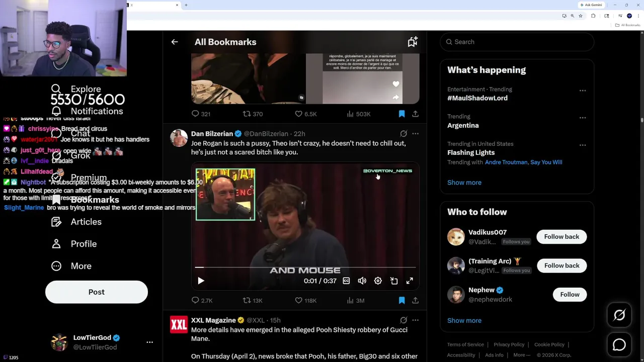Viewport: 644px width, 362px height.
Task: Open Chrome's three-dot menu
Action: 638,16
